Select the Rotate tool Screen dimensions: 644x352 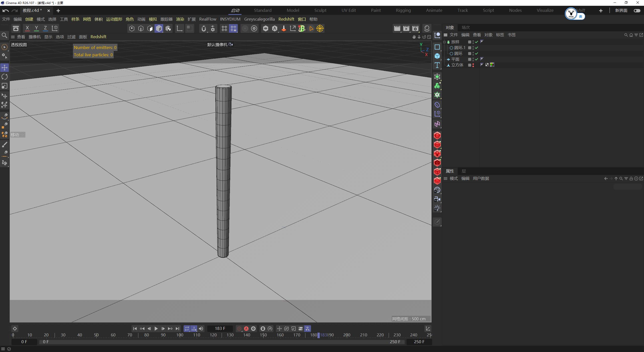(x=5, y=77)
